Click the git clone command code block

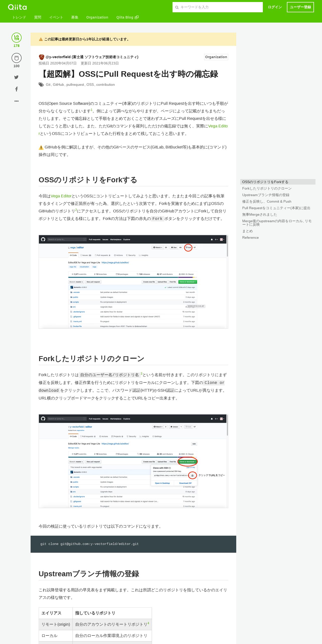click(x=133, y=544)
